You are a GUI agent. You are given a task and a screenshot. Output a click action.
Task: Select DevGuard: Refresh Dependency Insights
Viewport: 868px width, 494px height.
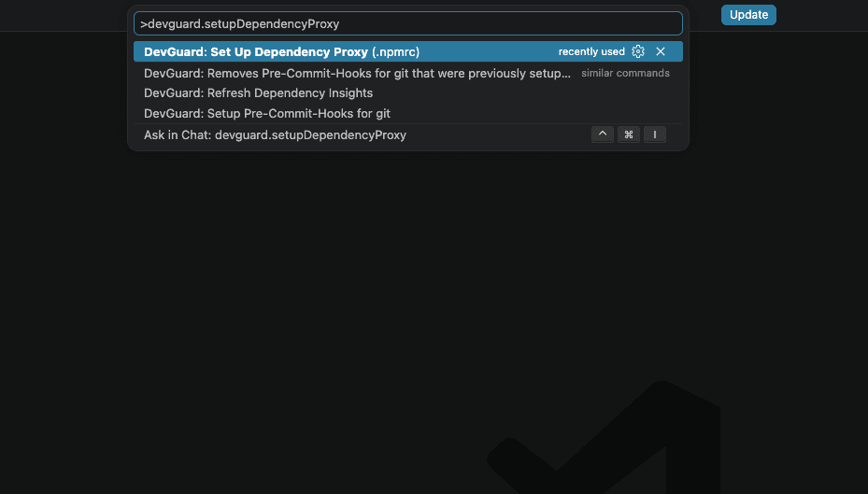coord(408,93)
